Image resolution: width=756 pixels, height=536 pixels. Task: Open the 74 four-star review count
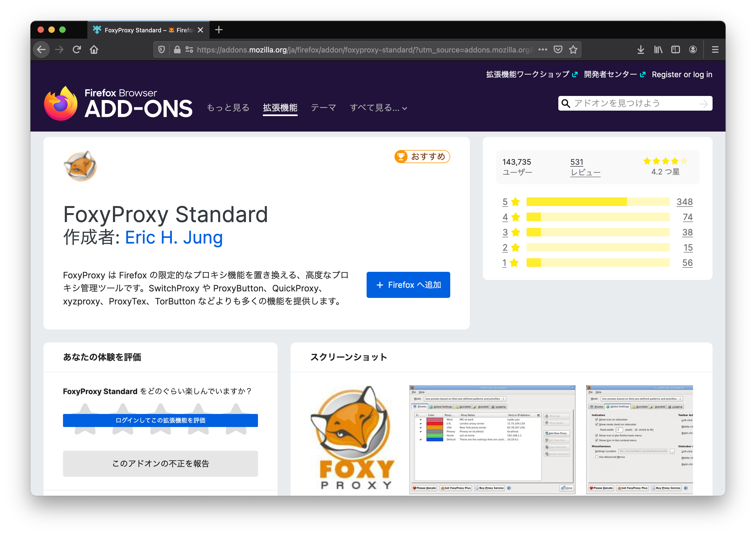pyautogui.click(x=687, y=217)
